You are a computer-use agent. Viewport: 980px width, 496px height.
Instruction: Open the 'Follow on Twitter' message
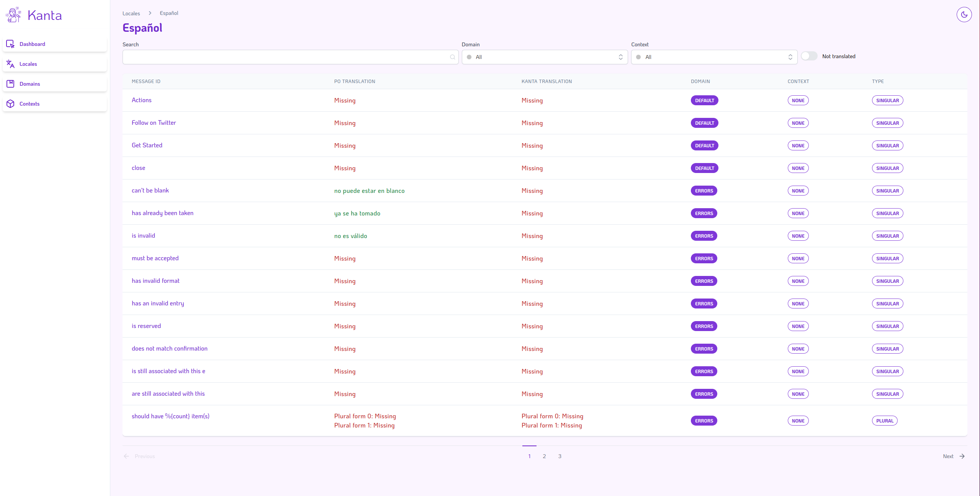(x=154, y=123)
